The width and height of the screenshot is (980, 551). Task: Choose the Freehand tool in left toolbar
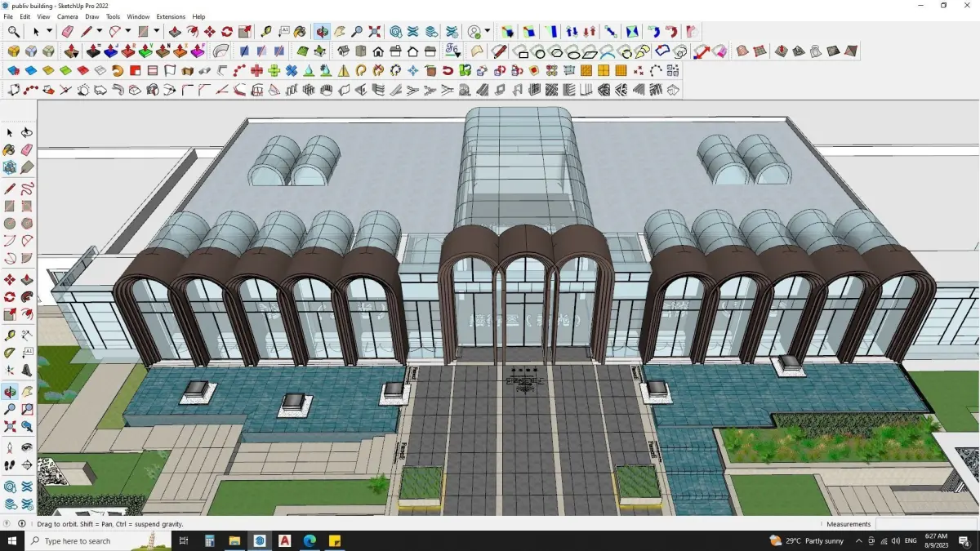[x=27, y=189]
